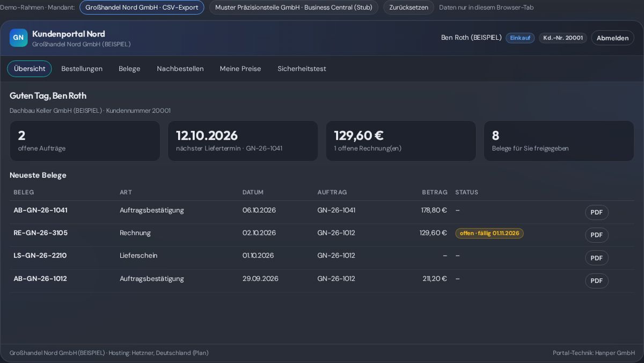This screenshot has height=363, width=644.
Task: Click the date 02.10.2026
Action: [259, 233]
